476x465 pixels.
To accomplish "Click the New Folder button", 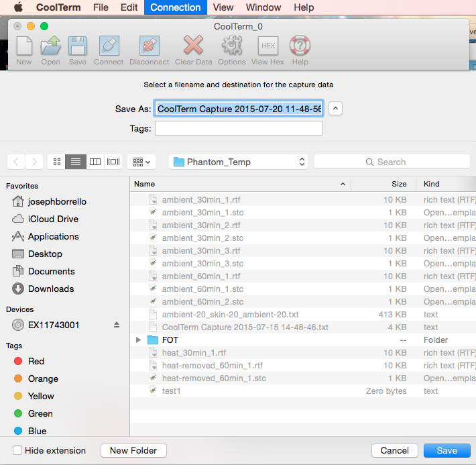I will 133,450.
